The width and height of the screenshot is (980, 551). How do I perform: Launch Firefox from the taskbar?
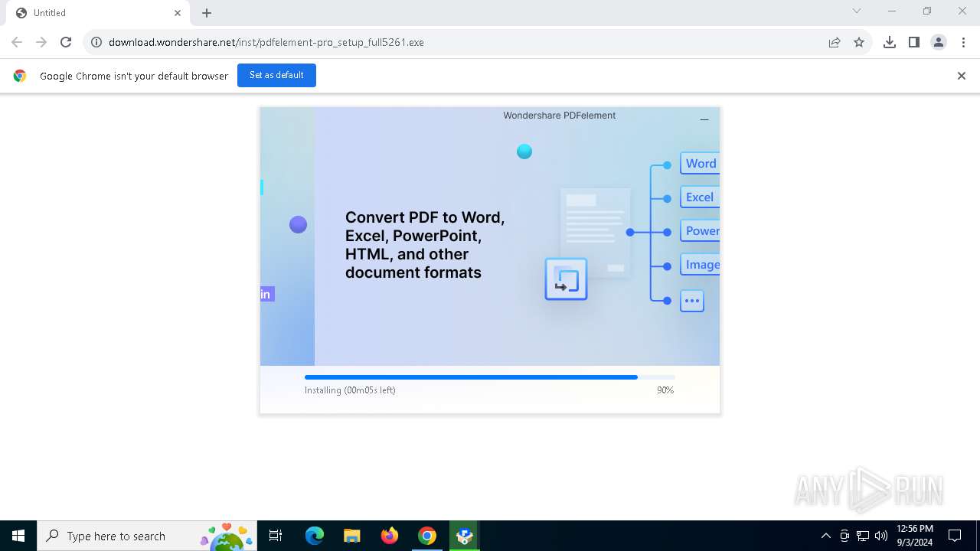pos(390,536)
